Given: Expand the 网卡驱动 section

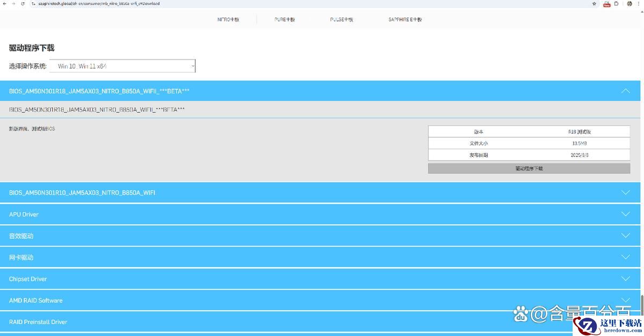Looking at the screenshot, I should point(320,257).
